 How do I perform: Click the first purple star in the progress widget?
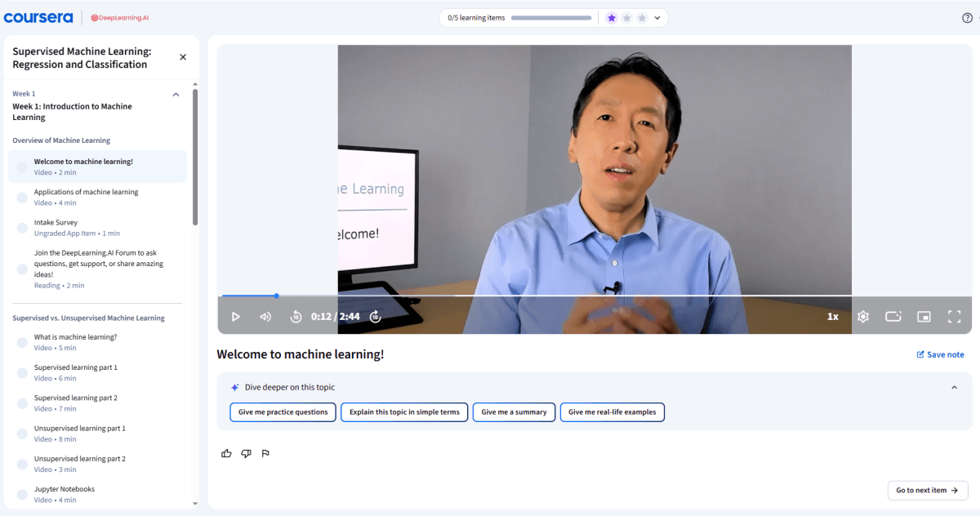(x=612, y=18)
